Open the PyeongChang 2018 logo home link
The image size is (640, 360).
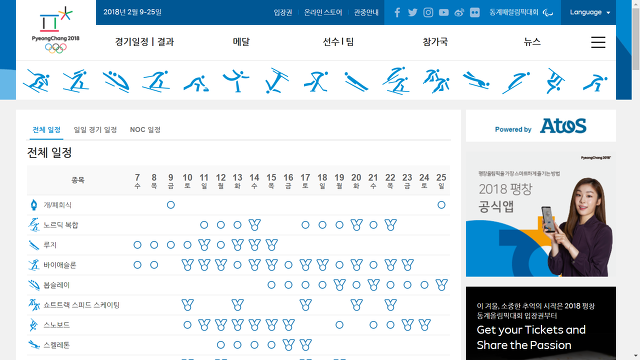(56, 30)
